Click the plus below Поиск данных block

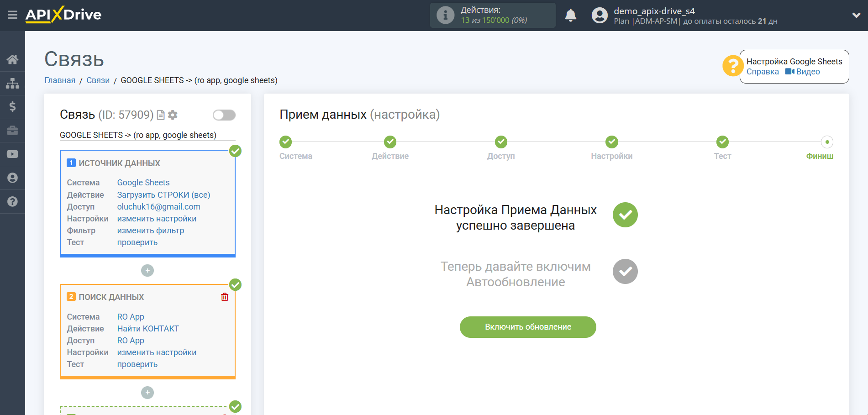click(147, 392)
